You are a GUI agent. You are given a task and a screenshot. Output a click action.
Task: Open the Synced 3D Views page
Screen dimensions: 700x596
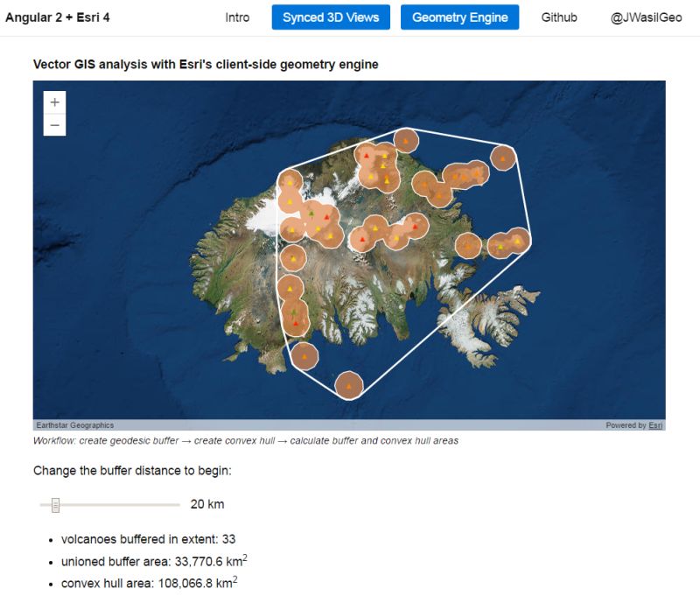pos(331,17)
